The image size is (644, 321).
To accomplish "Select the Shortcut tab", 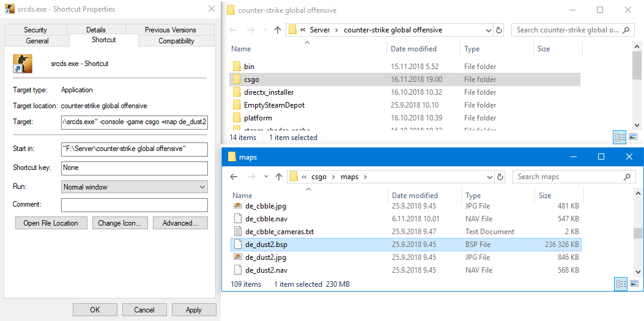I will [x=104, y=40].
